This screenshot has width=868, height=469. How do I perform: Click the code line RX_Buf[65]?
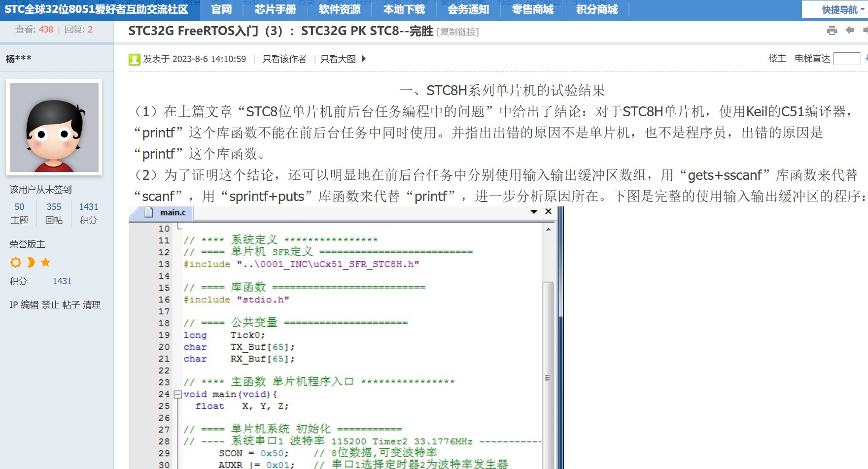[239, 359]
